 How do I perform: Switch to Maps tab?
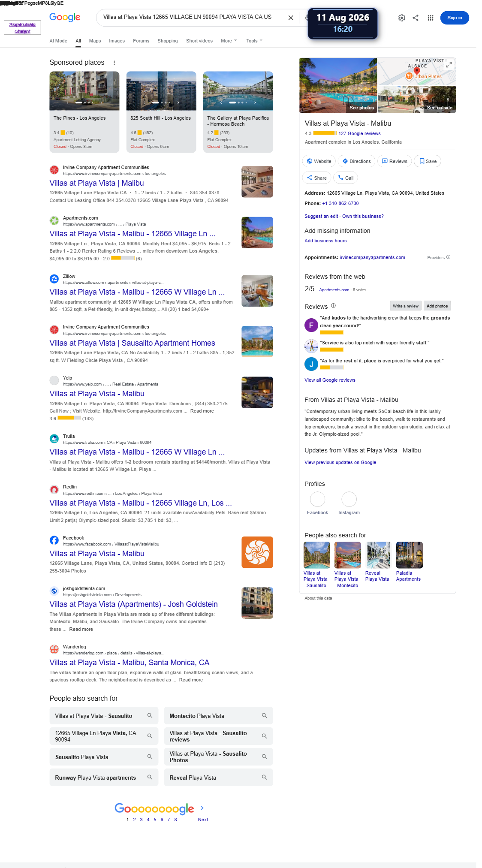pyautogui.click(x=95, y=41)
